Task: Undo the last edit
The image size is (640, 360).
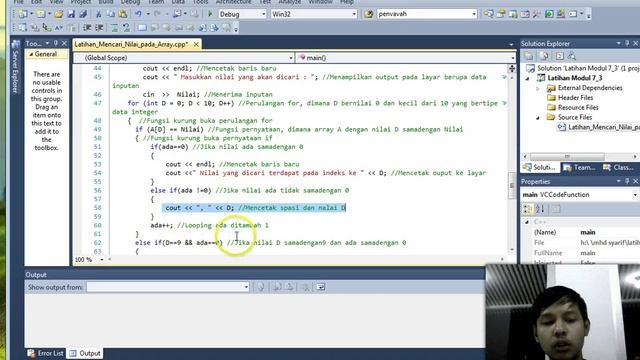Action: 138,14
